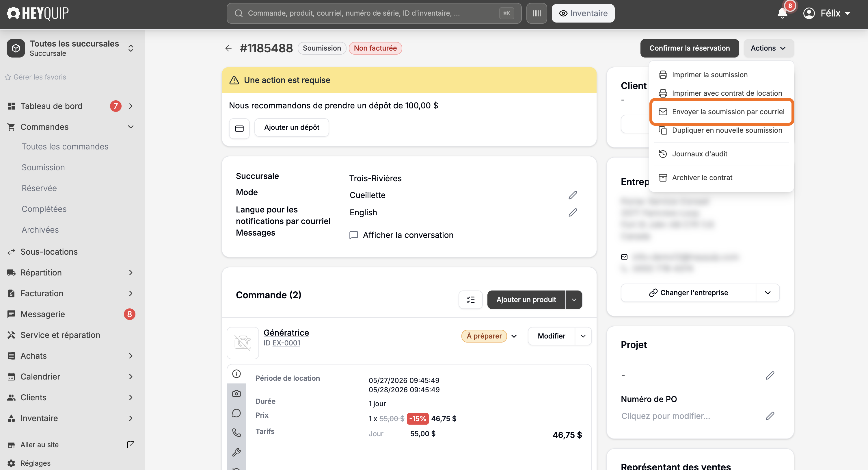This screenshot has height=470, width=868.
Task: Open notifications bell
Action: point(783,13)
